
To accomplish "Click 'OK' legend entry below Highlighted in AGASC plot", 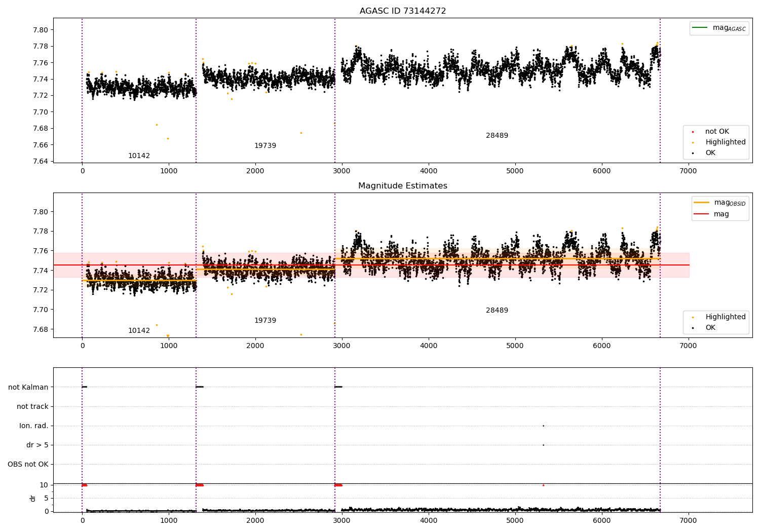I will [x=704, y=153].
